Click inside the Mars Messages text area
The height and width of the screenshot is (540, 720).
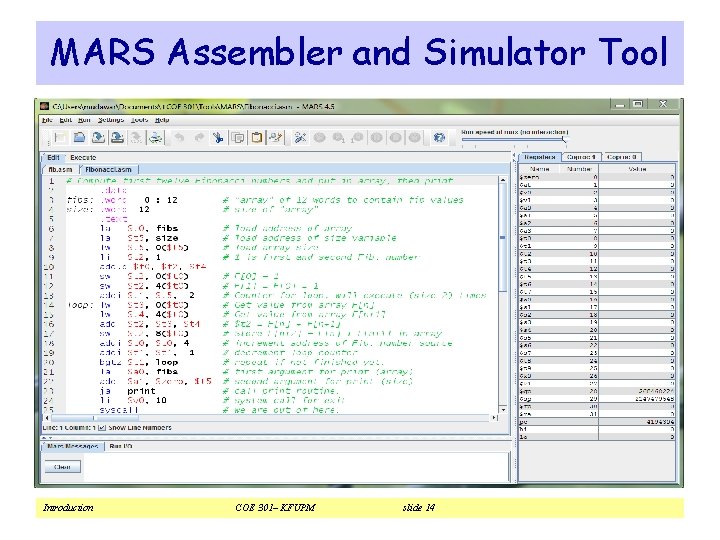pyautogui.click(x=295, y=467)
